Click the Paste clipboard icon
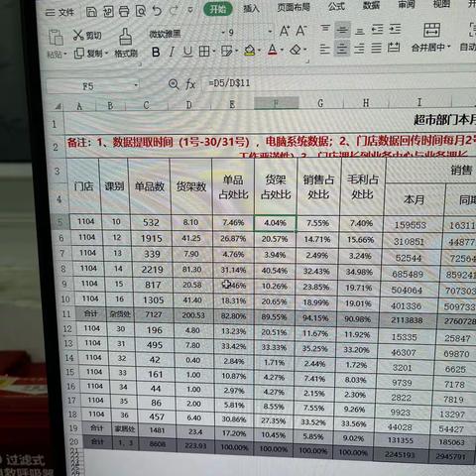This screenshot has height=476, width=476. tap(56, 38)
